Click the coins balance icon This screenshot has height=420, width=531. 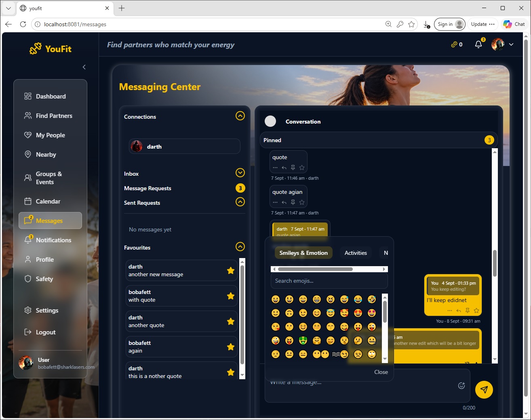click(454, 44)
